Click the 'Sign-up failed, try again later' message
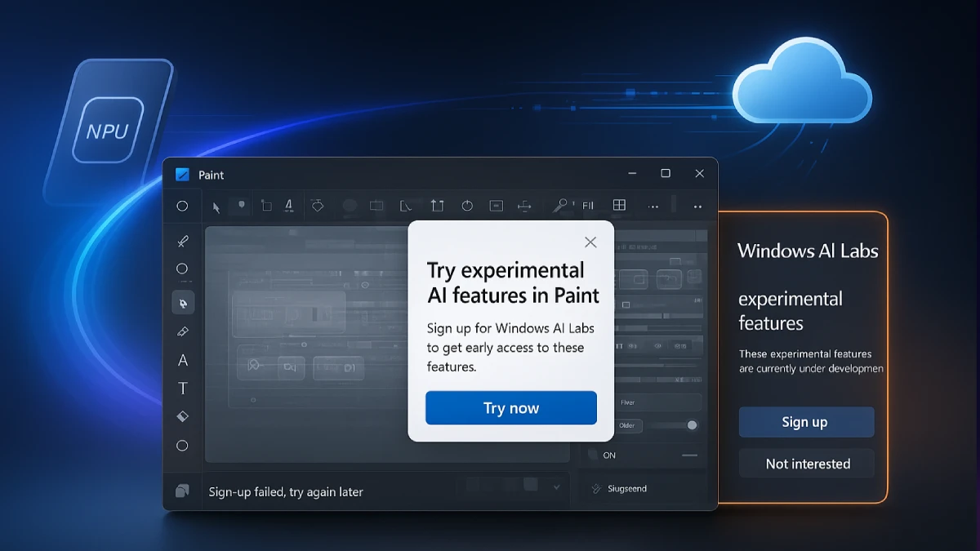Screen dimensions: 980x551 point(286,492)
